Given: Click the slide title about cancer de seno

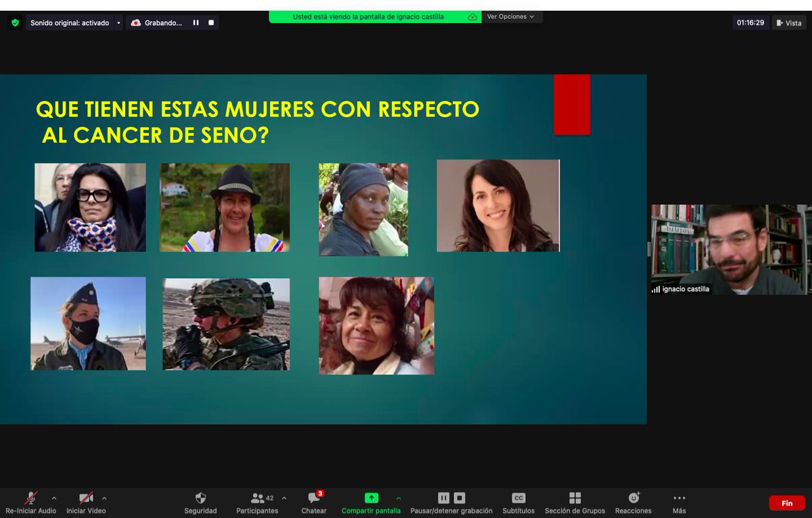Looking at the screenshot, I should (x=257, y=122).
